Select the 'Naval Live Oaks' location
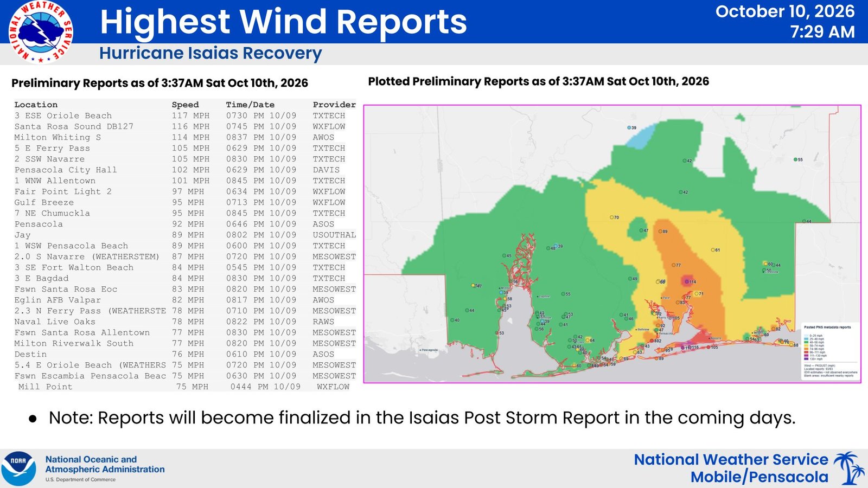Image resolution: width=868 pixels, height=488 pixels. coord(55,322)
